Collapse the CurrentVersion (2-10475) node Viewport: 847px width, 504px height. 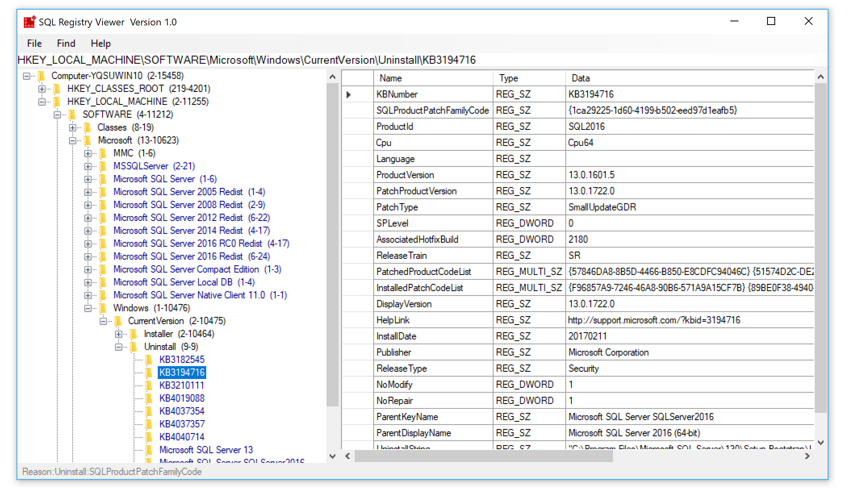[x=103, y=321]
